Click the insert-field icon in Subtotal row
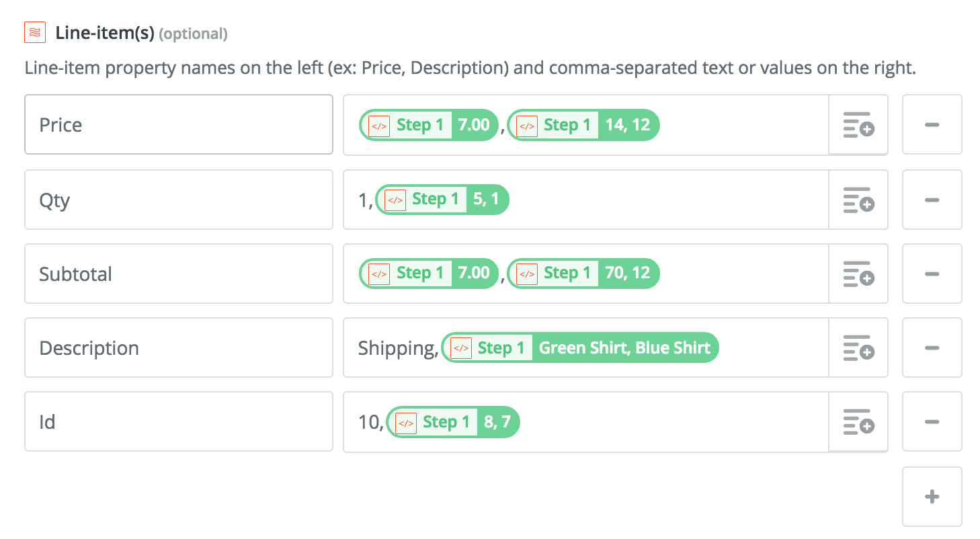The image size is (980, 539). [858, 274]
